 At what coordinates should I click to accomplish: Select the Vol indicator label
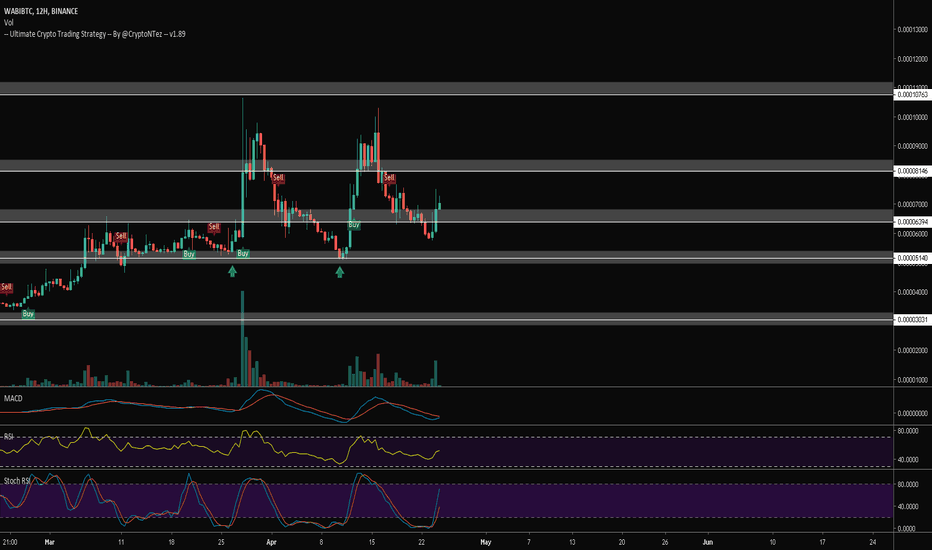click(x=8, y=22)
